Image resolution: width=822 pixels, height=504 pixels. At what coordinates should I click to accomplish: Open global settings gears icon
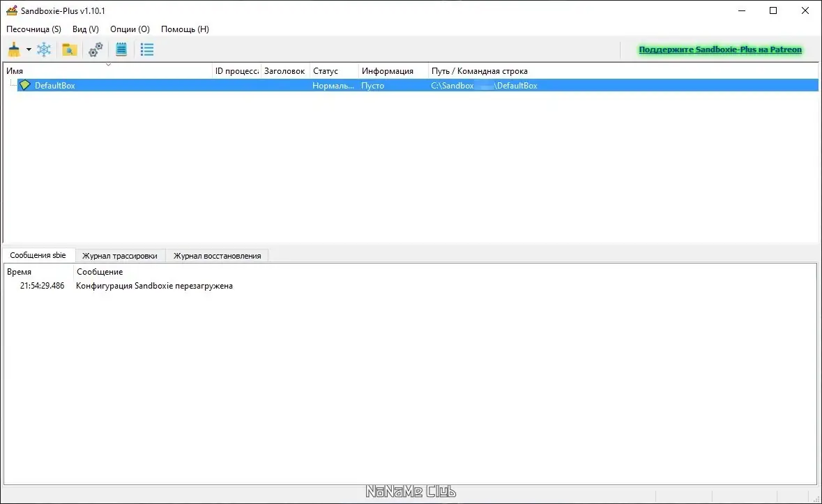coord(96,49)
